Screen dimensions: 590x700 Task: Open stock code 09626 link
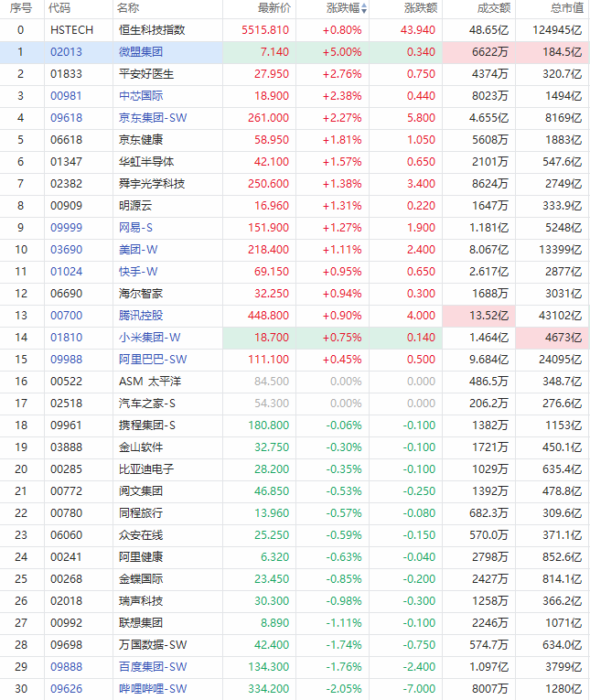click(66, 688)
